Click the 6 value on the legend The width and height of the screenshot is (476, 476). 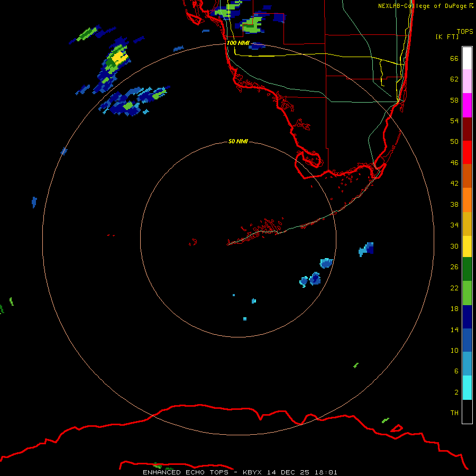coord(456,371)
